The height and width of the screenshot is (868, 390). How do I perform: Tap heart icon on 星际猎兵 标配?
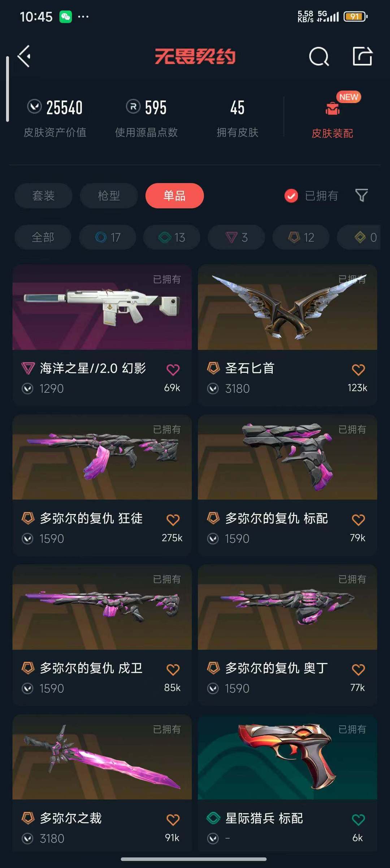pos(358,820)
